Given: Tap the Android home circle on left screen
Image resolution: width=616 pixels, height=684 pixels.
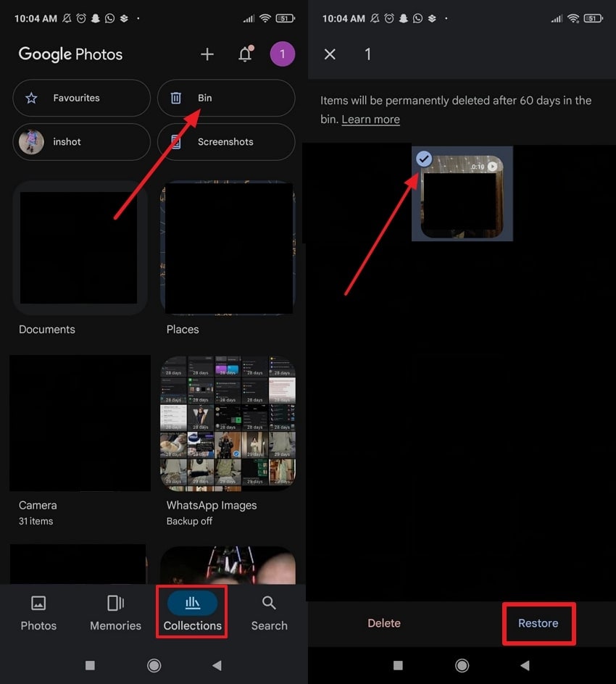Looking at the screenshot, I should (154, 665).
